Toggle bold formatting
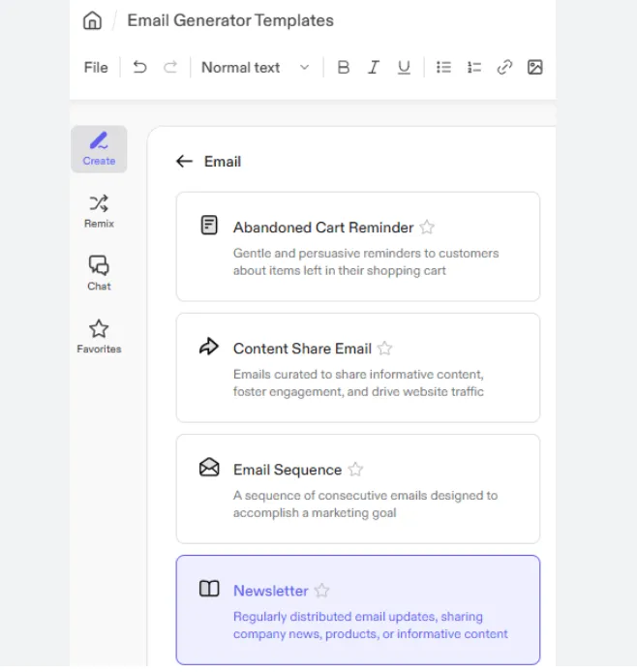 (343, 67)
